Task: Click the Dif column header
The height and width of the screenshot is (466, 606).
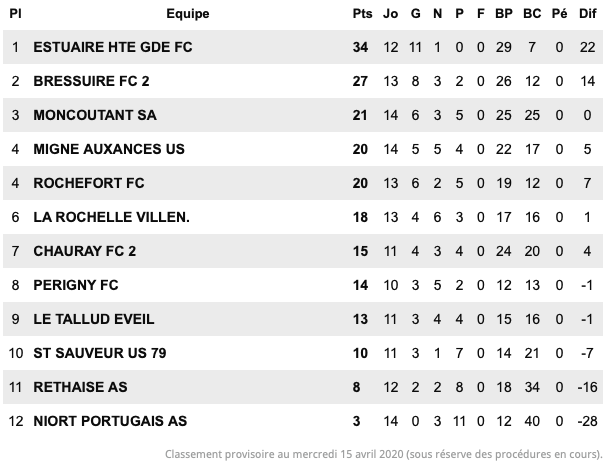Action: [587, 14]
